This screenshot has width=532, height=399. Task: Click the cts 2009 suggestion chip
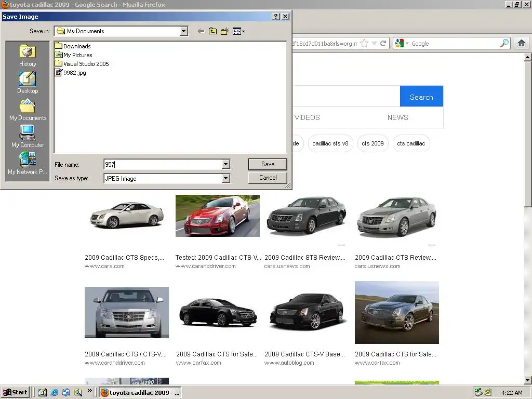[x=373, y=143]
